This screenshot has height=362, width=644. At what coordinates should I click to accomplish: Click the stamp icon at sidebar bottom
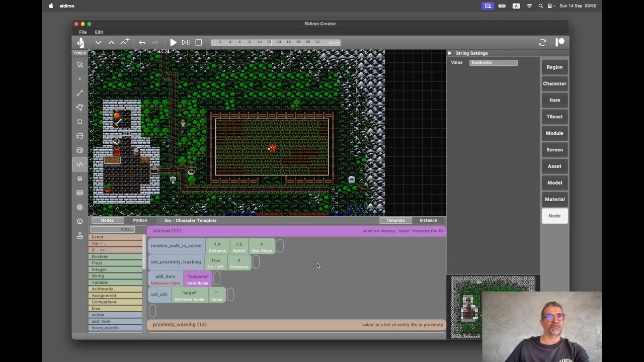[79, 235]
